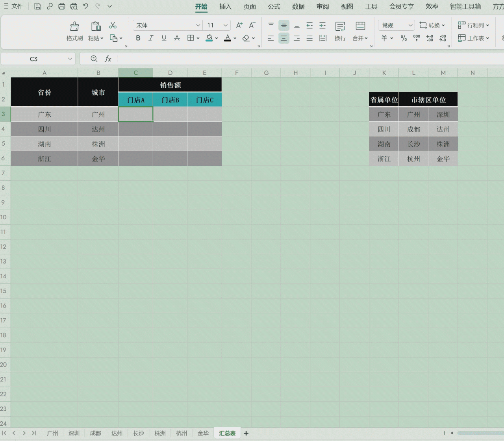504x441 pixels.
Task: Apply cell borders icon
Action: [191, 38]
